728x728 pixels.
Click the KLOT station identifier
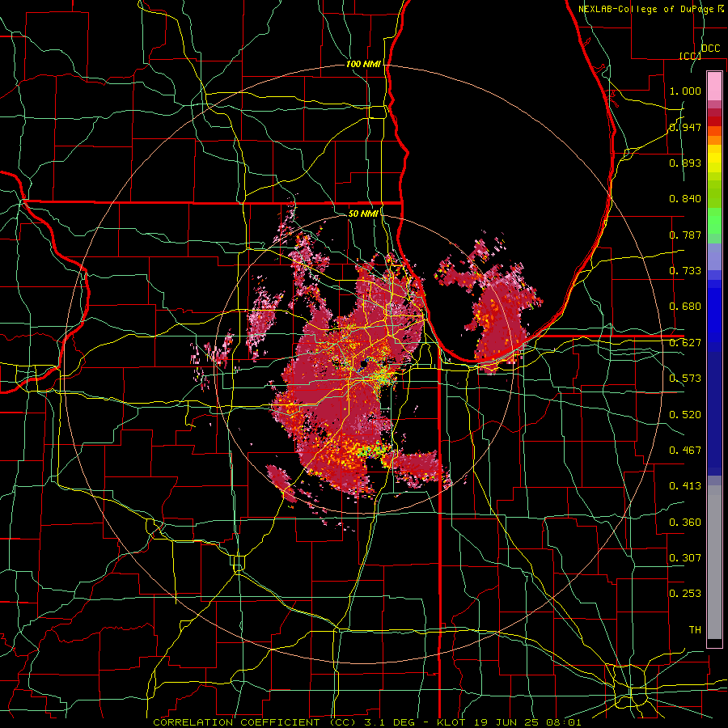tap(451, 722)
